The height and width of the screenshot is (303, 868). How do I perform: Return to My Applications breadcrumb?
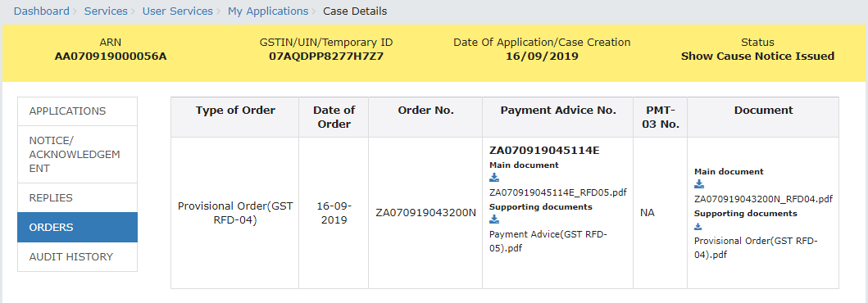[268, 11]
